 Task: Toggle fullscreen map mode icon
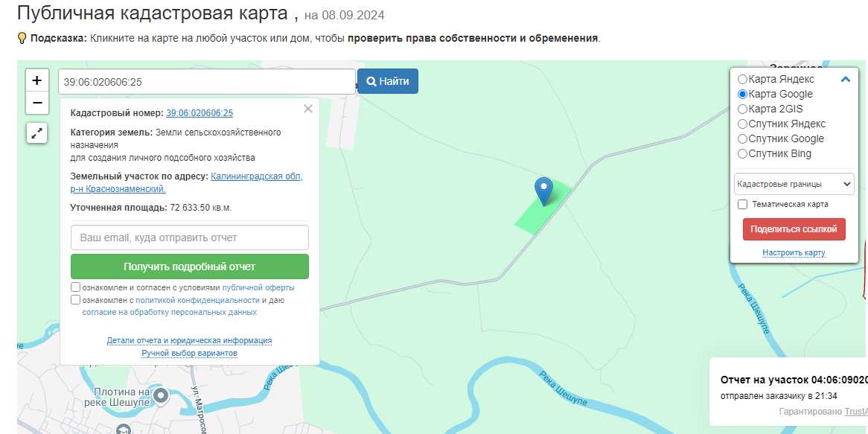pos(37,133)
